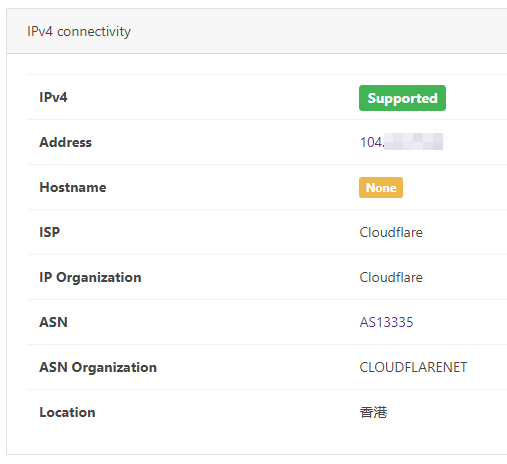507x464 pixels.
Task: Click the Location row label
Action: pos(67,412)
